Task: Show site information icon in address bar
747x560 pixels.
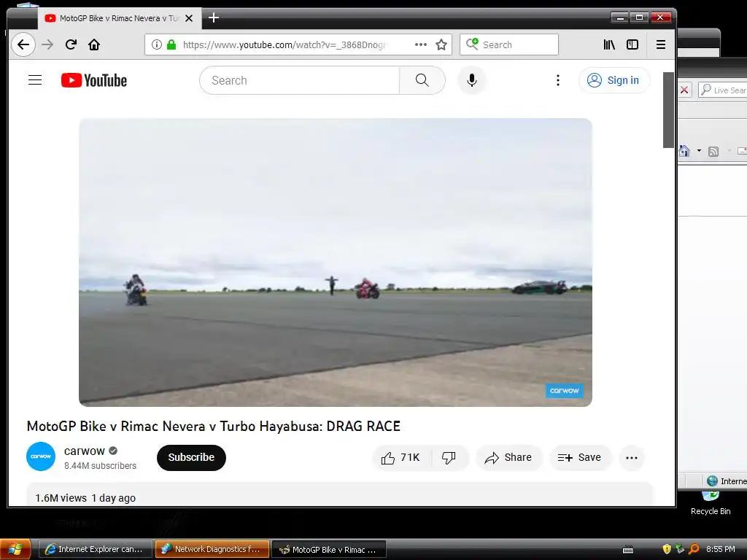Action: (x=156, y=44)
